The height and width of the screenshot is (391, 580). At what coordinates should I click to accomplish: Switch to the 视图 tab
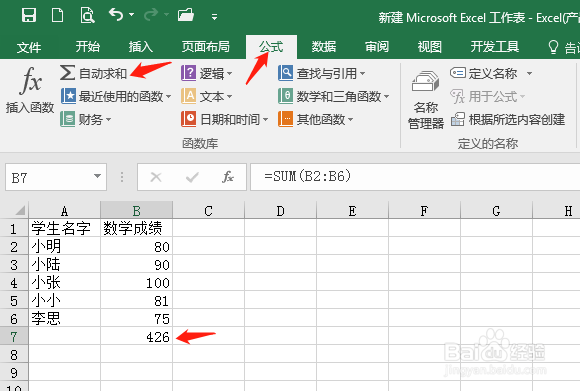pyautogui.click(x=429, y=47)
